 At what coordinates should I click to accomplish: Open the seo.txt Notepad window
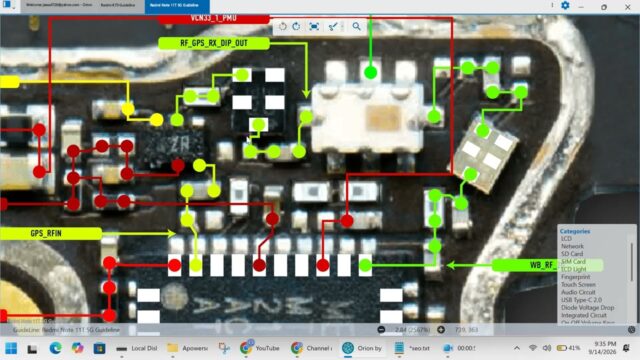coord(413,348)
